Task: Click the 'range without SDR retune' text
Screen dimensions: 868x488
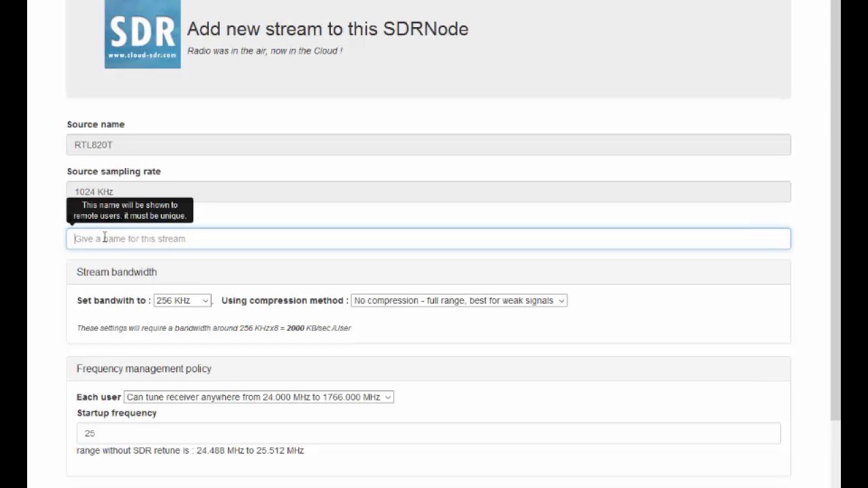Action: 190,450
